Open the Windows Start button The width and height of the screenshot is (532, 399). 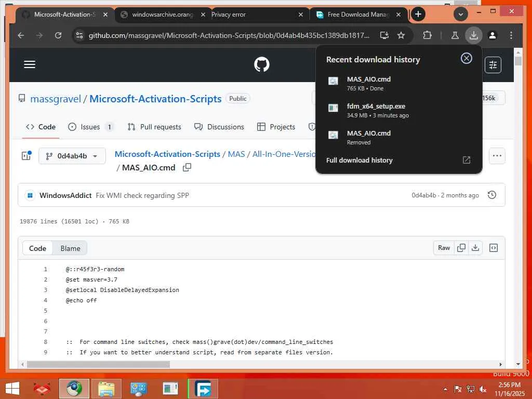13,389
